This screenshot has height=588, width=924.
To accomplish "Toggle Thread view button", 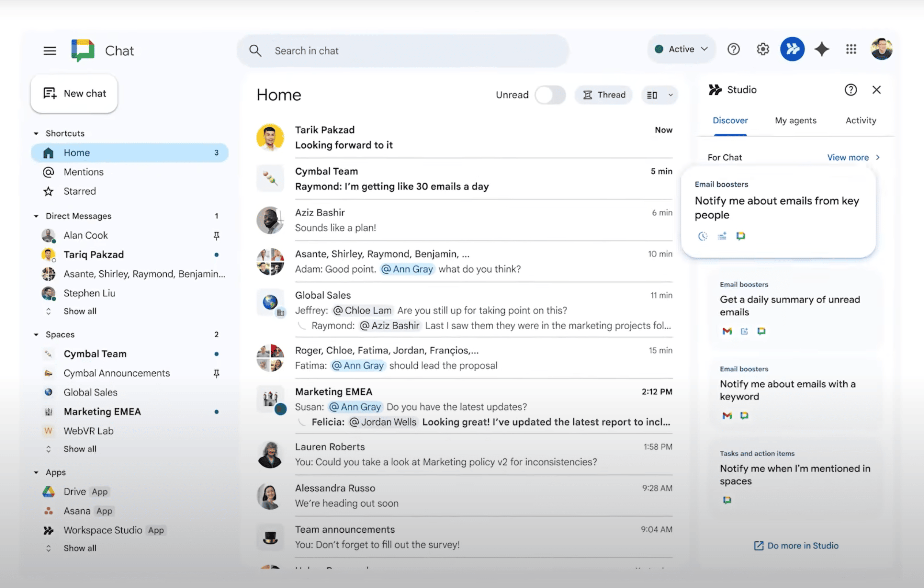I will coord(604,95).
